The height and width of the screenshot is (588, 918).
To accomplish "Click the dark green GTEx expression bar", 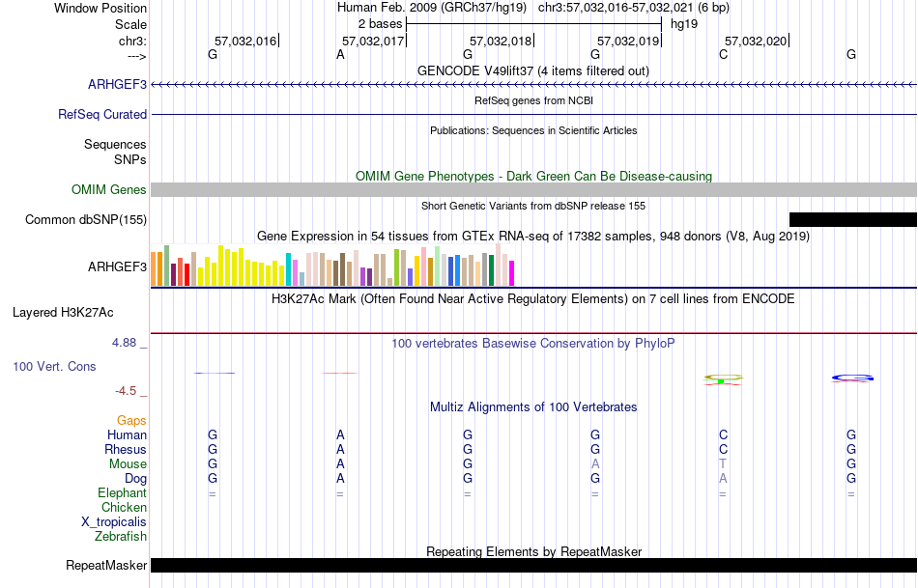I will (491, 270).
